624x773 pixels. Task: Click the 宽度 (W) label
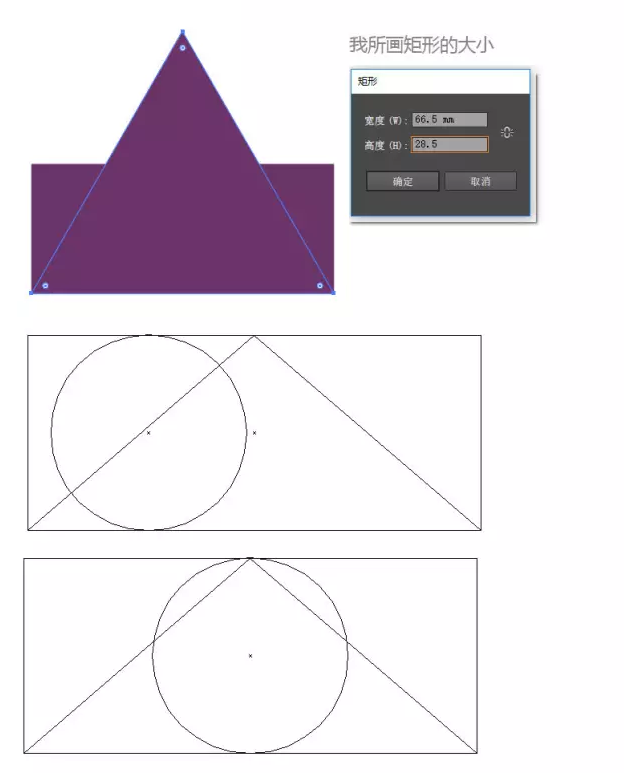pos(386,120)
